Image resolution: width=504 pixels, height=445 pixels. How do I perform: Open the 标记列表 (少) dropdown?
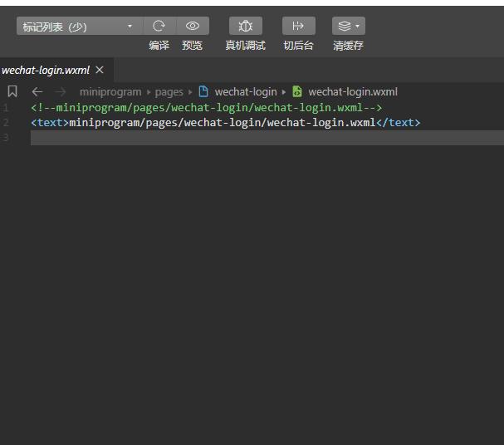(x=80, y=26)
